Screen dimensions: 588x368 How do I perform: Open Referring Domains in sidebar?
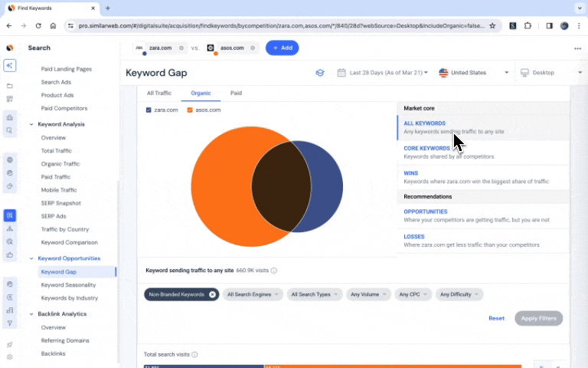(x=65, y=340)
